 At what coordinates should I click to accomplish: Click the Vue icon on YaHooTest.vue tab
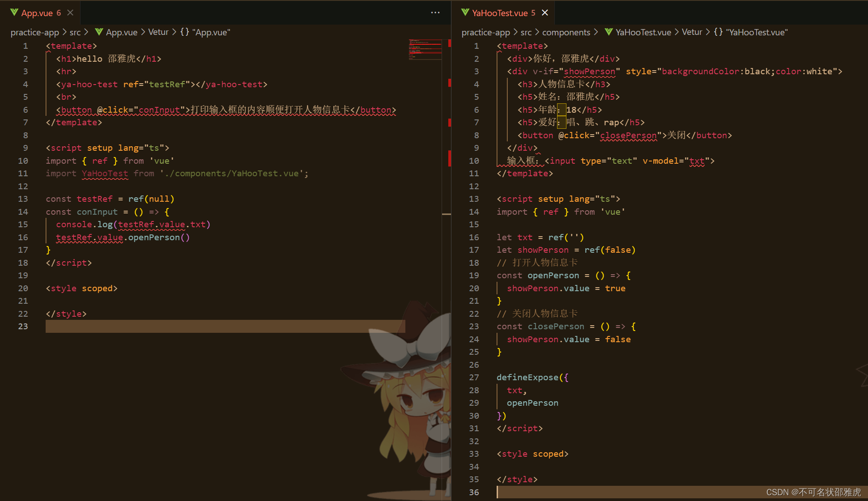[465, 13]
